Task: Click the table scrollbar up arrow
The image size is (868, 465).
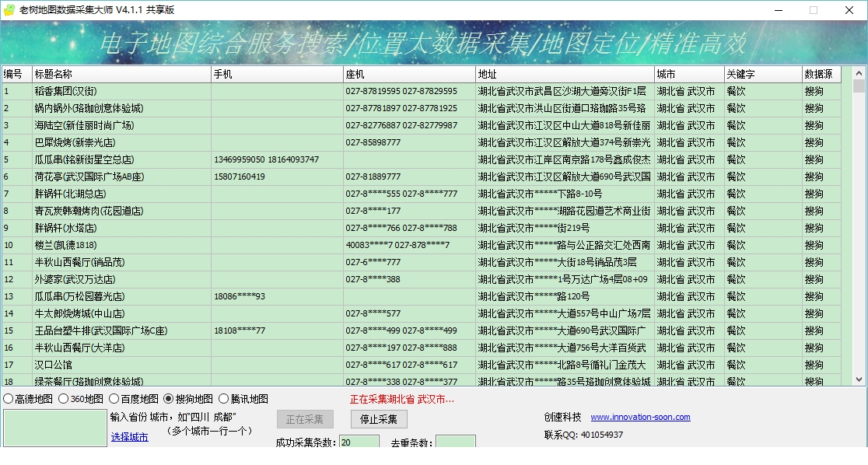Action: point(859,72)
